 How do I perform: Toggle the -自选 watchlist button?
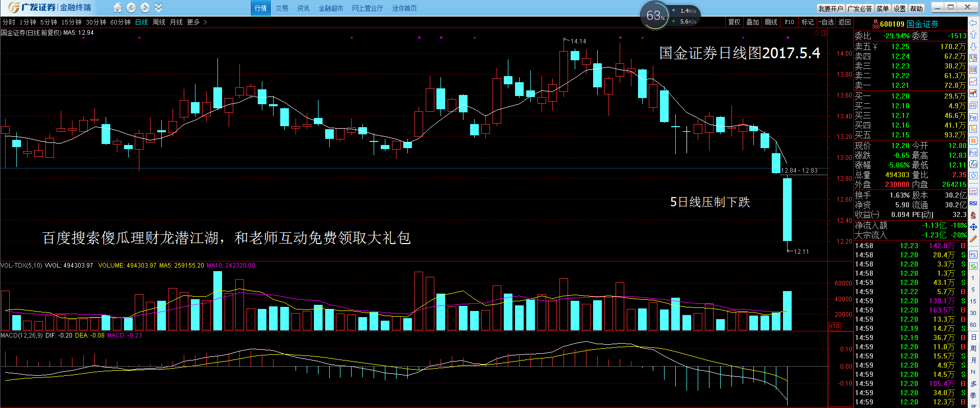point(826,22)
